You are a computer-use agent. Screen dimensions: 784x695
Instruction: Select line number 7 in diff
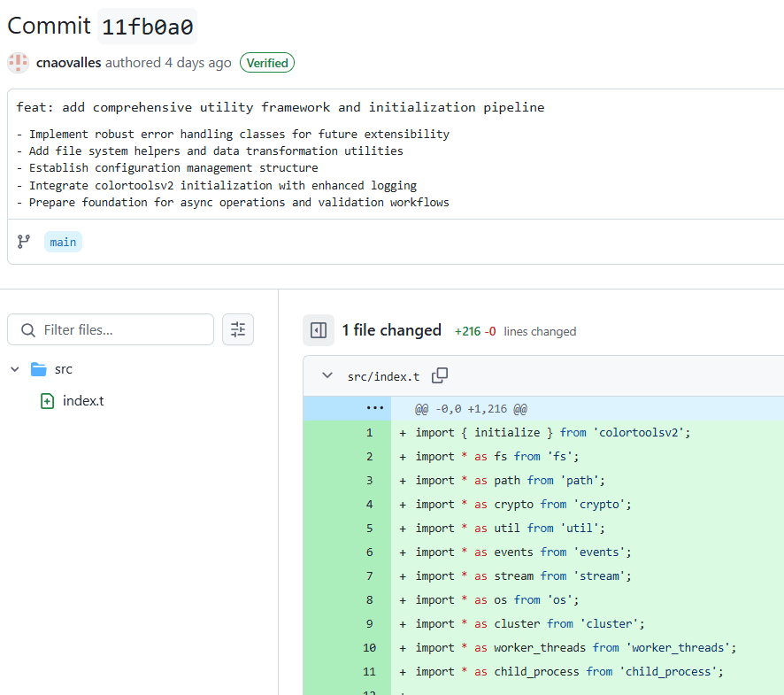tap(370, 576)
